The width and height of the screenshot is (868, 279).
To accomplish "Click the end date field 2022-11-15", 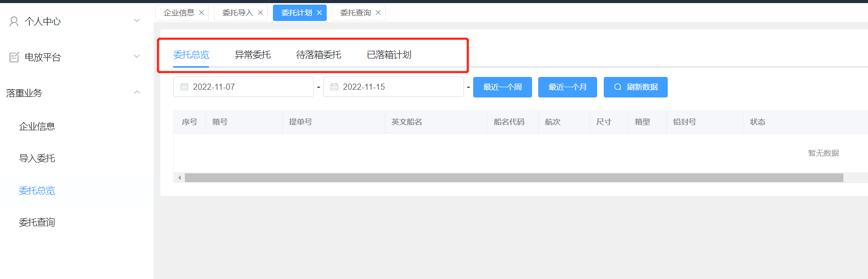I will (393, 87).
